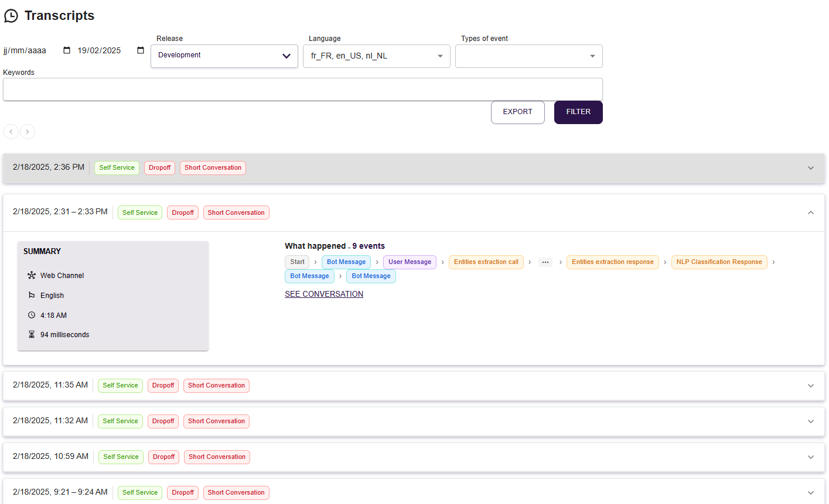Click the Web Channel icon in summary
829x504 pixels.
click(32, 275)
